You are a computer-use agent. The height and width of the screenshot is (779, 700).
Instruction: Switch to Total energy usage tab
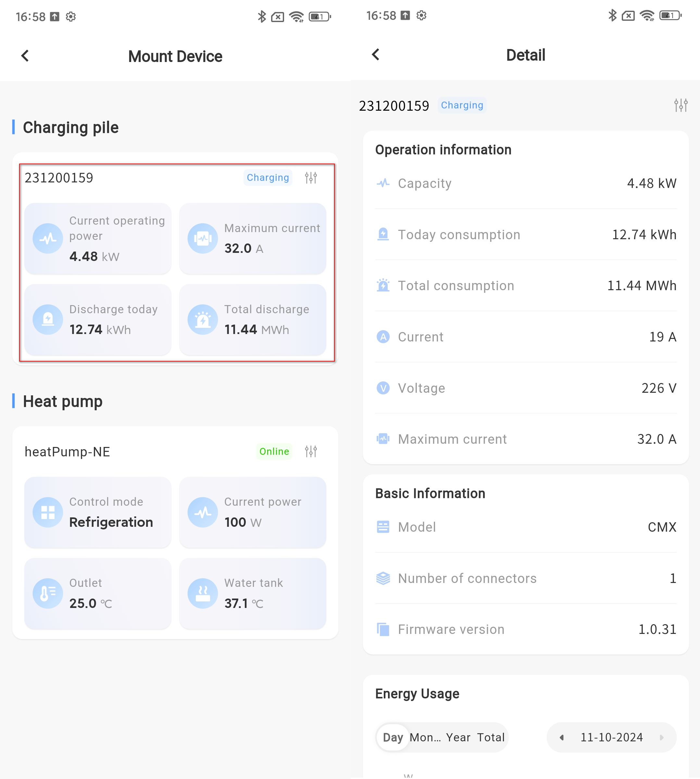click(x=490, y=737)
